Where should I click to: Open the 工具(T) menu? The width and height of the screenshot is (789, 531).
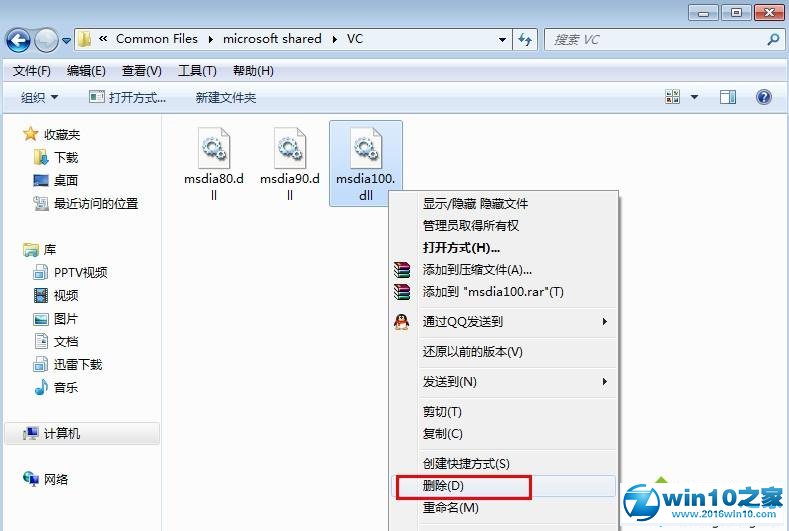[196, 71]
